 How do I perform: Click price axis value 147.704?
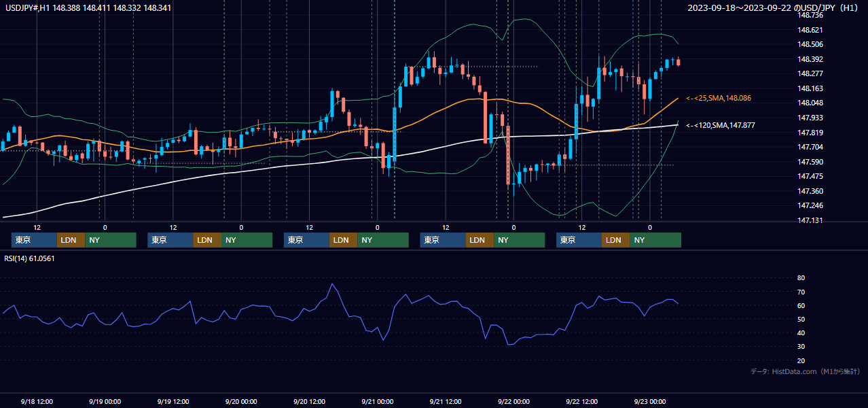810,147
